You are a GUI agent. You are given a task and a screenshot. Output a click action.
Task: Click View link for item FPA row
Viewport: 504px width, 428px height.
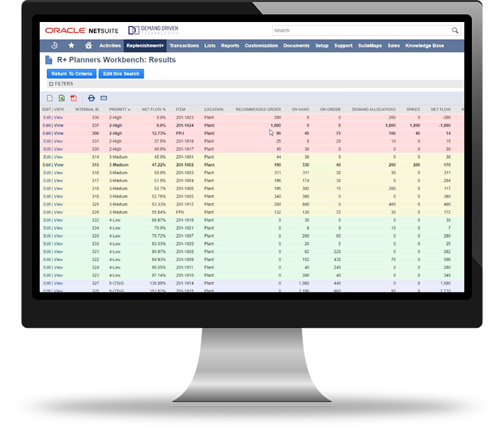click(58, 212)
